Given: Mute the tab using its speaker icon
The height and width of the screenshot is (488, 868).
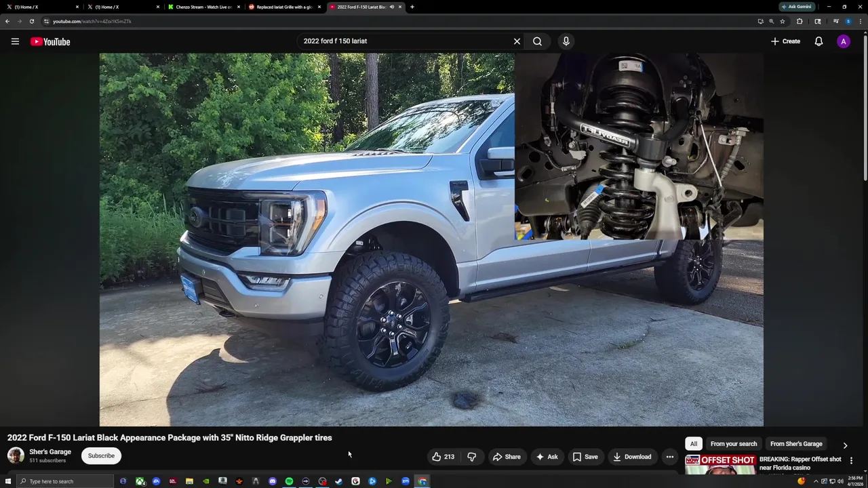Looking at the screenshot, I should pos(391,7).
